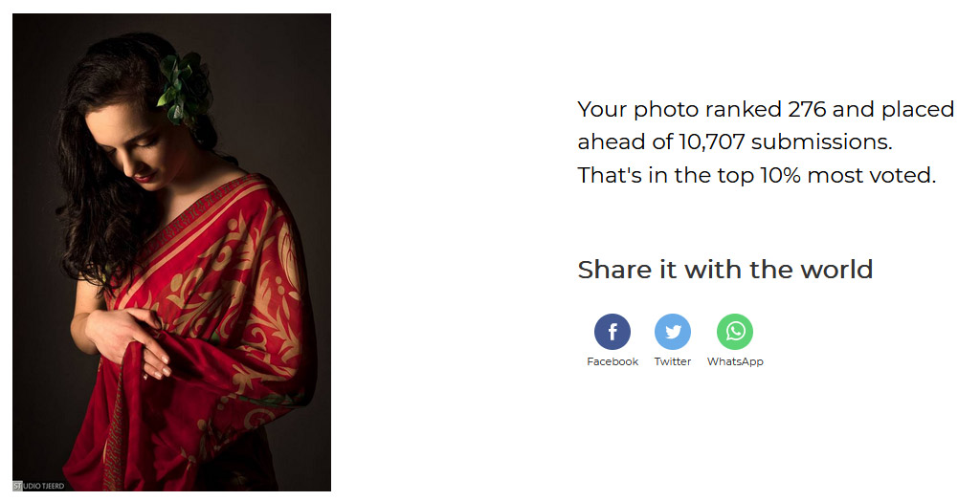The width and height of the screenshot is (980, 501).
Task: Click the white phone glyph in the green circle
Action: tap(735, 331)
